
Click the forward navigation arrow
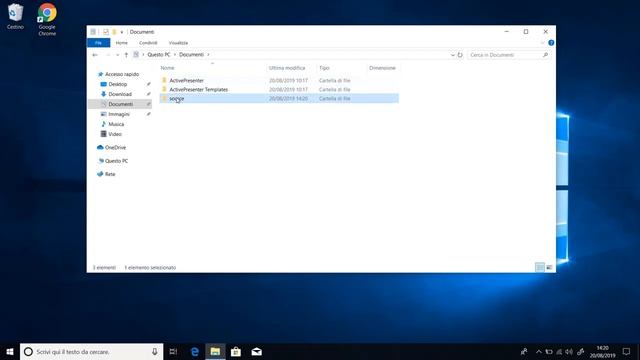pos(108,55)
